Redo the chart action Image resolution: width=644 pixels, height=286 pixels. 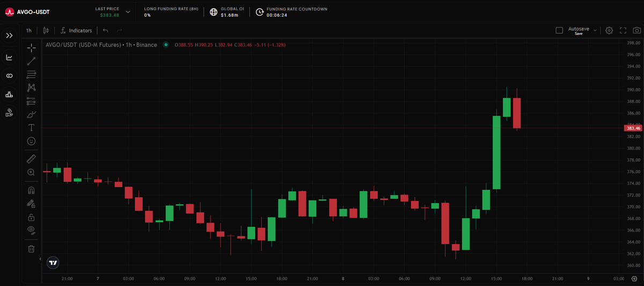[119, 31]
